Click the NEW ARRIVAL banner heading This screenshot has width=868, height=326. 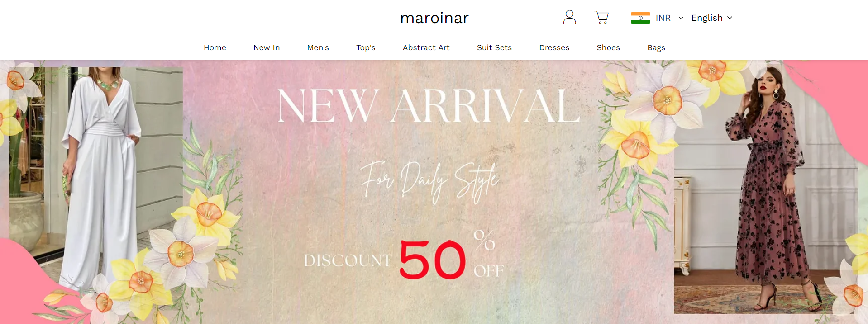pyautogui.click(x=429, y=106)
